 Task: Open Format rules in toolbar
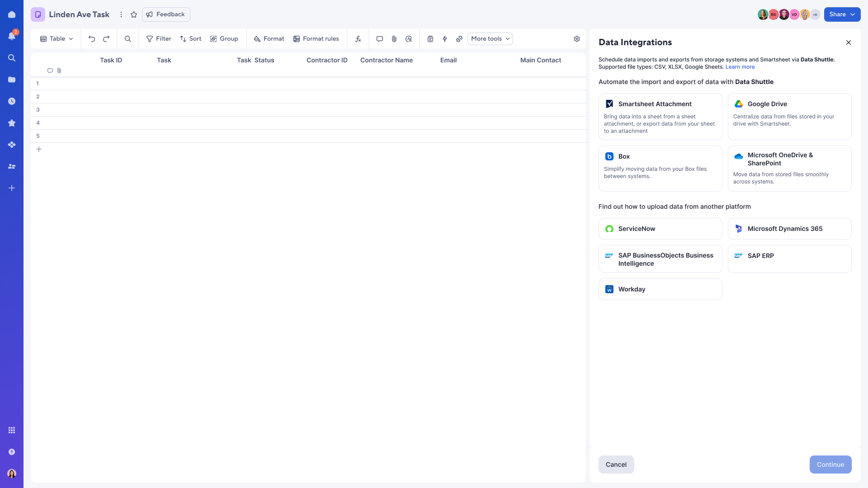[316, 39]
